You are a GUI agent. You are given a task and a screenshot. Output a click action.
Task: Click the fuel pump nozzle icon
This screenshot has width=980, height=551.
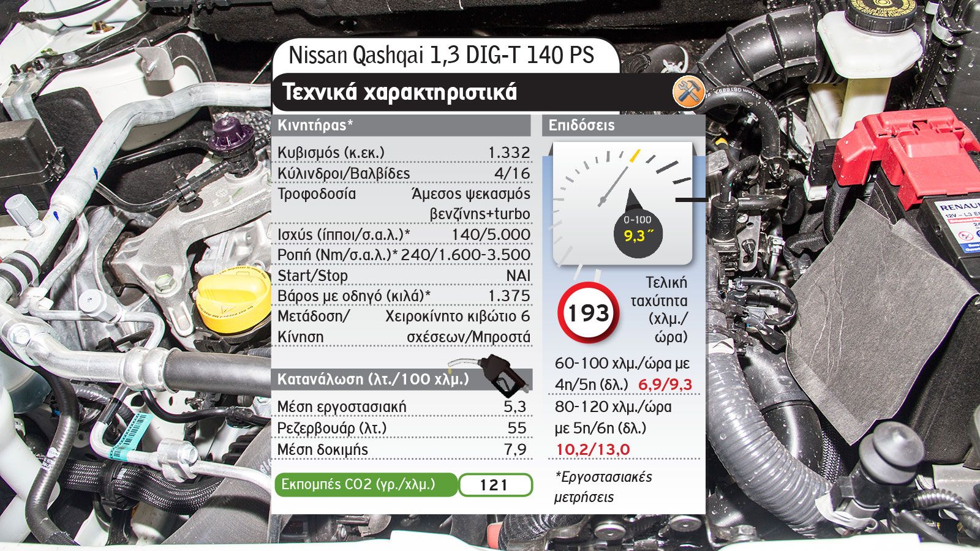click(x=490, y=375)
